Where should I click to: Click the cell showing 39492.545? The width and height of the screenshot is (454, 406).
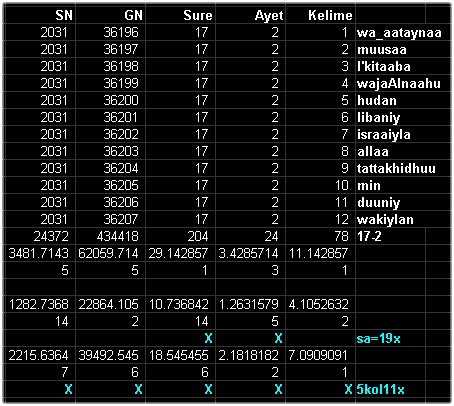pyautogui.click(x=110, y=355)
